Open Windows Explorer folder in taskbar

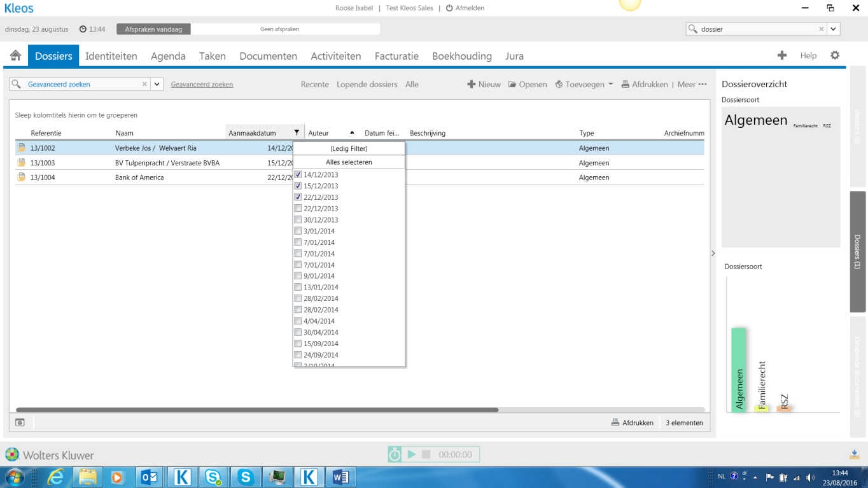pos(87,477)
